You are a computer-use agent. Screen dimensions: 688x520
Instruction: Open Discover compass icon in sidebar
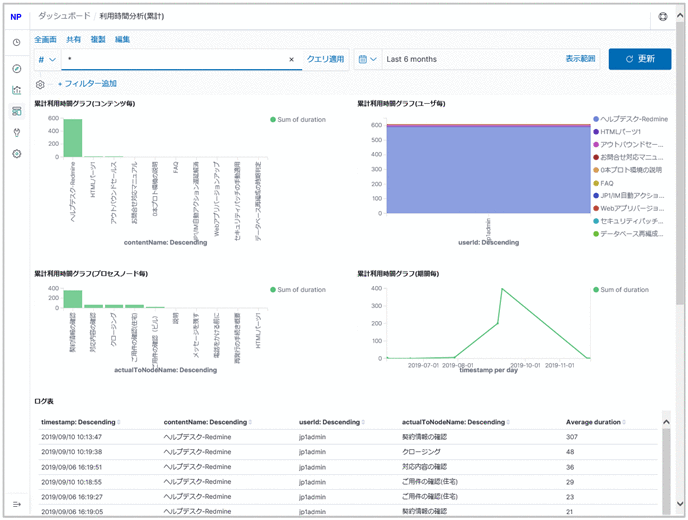[x=16, y=68]
